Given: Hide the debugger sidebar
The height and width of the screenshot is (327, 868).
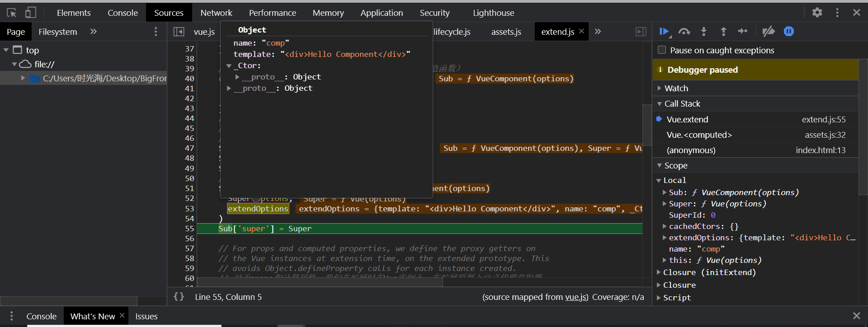Looking at the screenshot, I should (641, 32).
